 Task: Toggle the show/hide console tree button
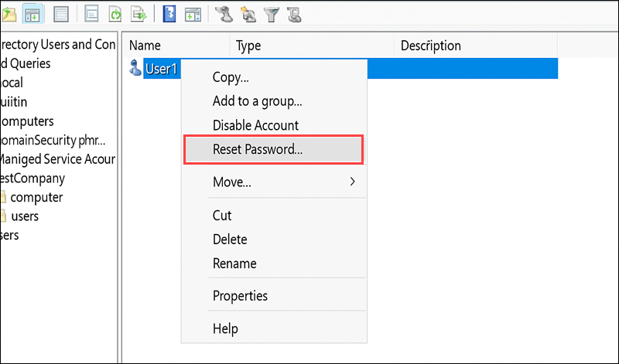click(32, 15)
